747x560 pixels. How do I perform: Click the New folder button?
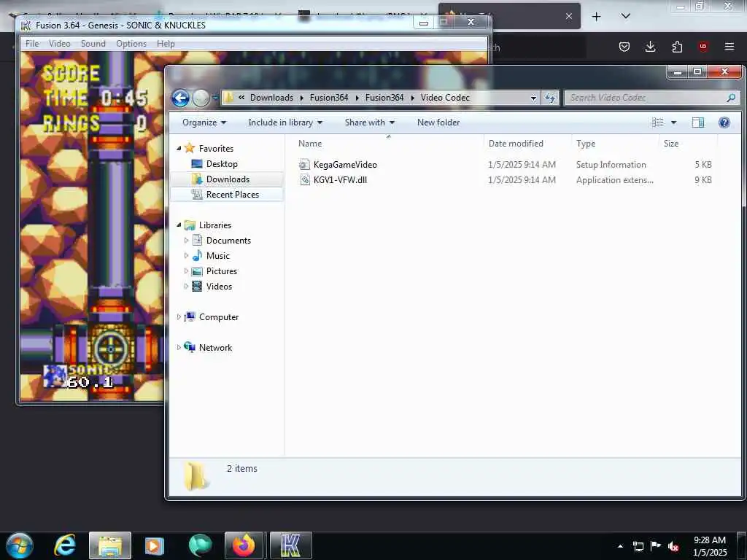(x=438, y=122)
